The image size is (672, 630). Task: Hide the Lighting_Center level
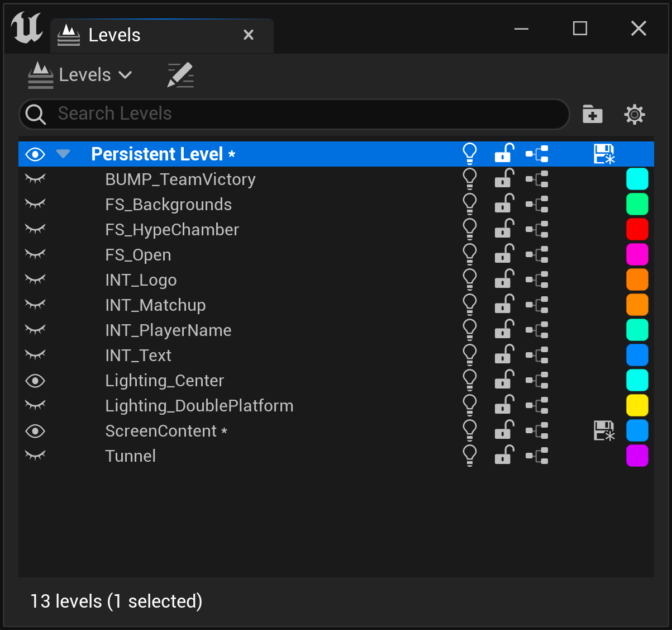tap(35, 381)
